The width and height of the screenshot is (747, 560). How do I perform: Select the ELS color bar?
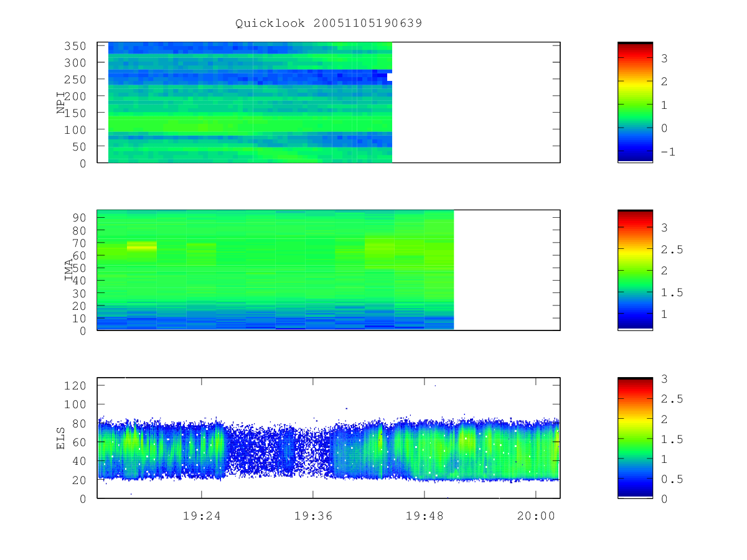click(x=635, y=437)
